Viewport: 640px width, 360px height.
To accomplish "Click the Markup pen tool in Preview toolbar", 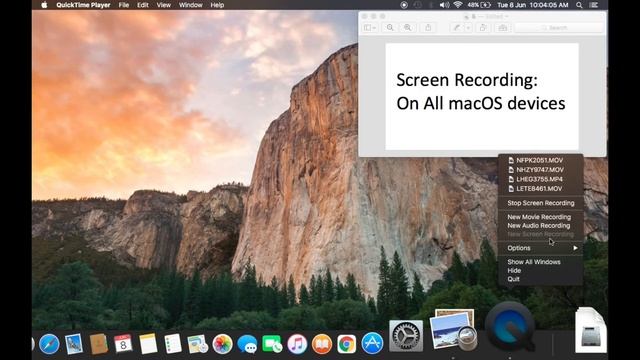I will pos(457,27).
